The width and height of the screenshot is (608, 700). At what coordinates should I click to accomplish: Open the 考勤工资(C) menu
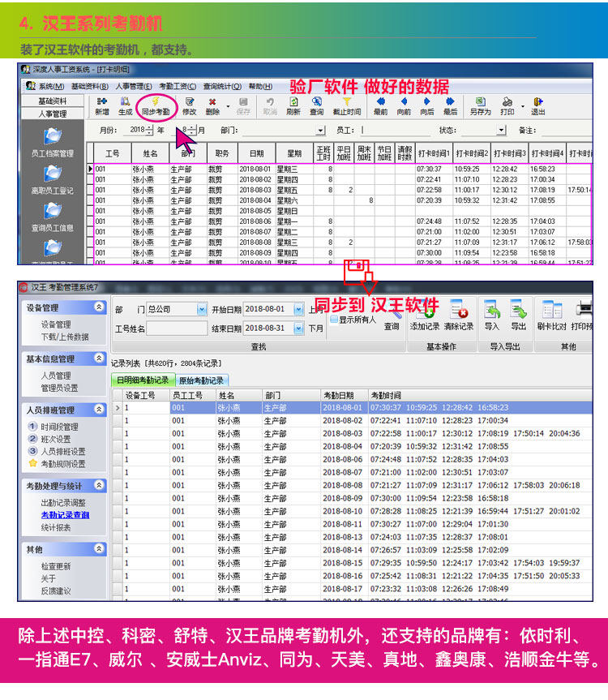178,86
